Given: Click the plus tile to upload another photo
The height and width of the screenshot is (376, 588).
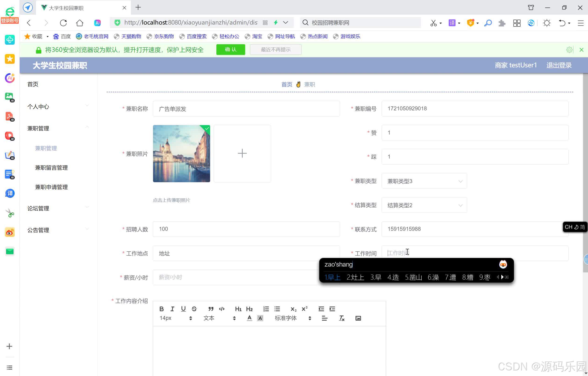Looking at the screenshot, I should click(242, 153).
